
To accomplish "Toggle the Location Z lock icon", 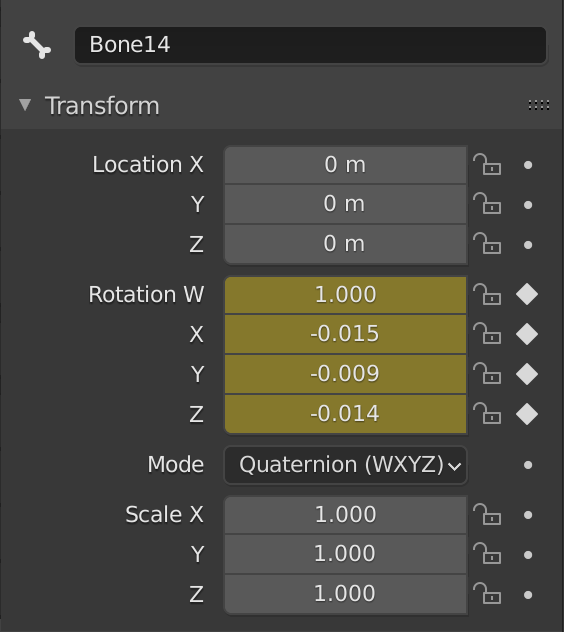I will click(487, 243).
